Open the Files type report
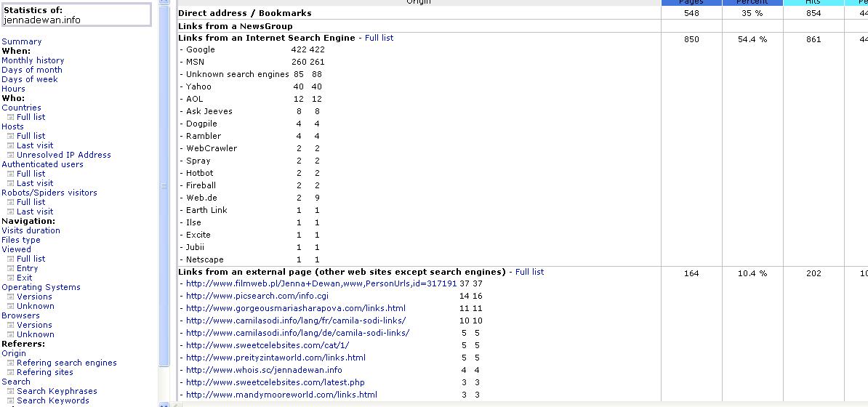The width and height of the screenshot is (868, 407). pyautogui.click(x=21, y=240)
